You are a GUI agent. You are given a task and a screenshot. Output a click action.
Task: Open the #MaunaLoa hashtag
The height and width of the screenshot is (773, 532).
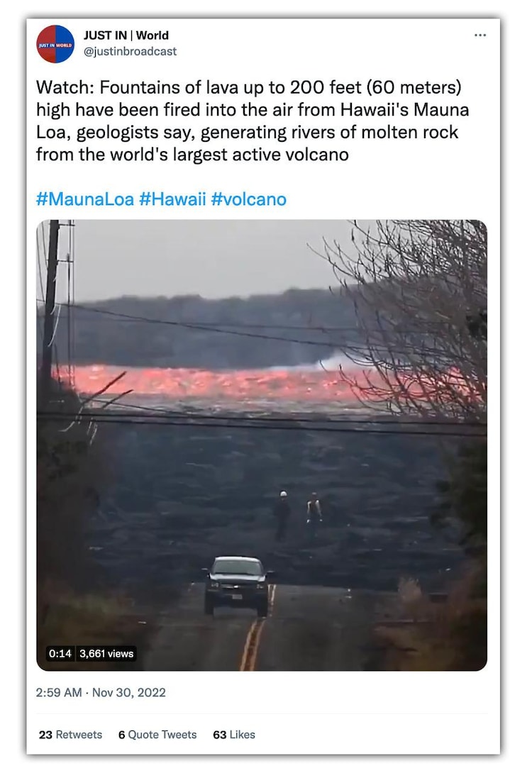pyautogui.click(x=85, y=199)
